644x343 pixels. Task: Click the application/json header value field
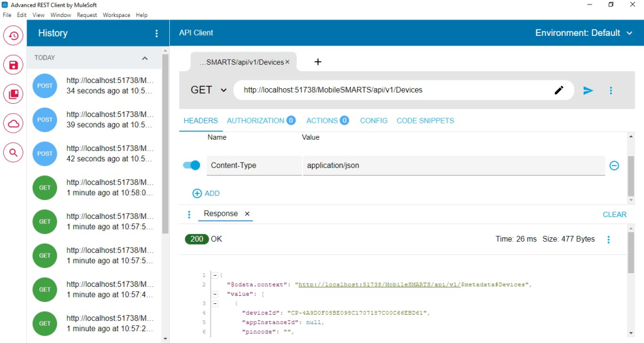[x=454, y=166]
